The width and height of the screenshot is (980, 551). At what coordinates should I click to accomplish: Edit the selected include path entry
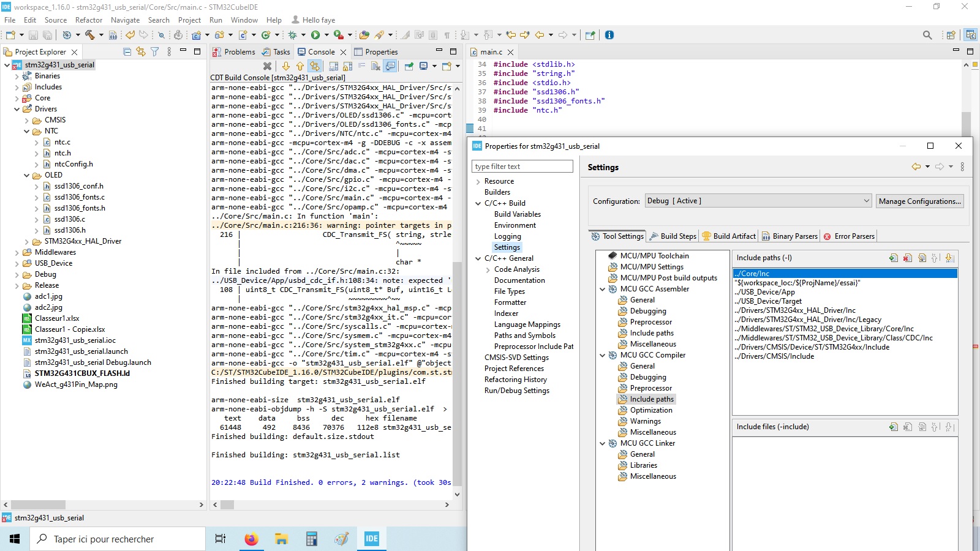(x=922, y=258)
